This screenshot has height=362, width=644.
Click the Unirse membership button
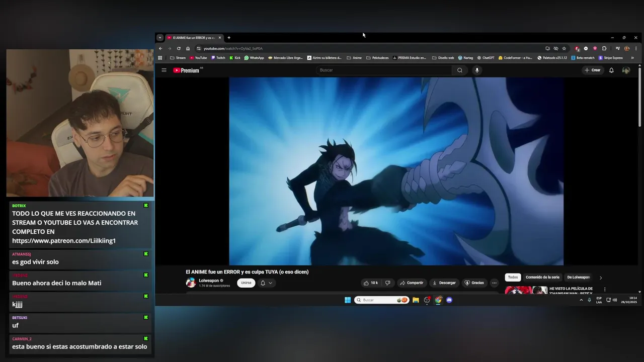(x=246, y=283)
